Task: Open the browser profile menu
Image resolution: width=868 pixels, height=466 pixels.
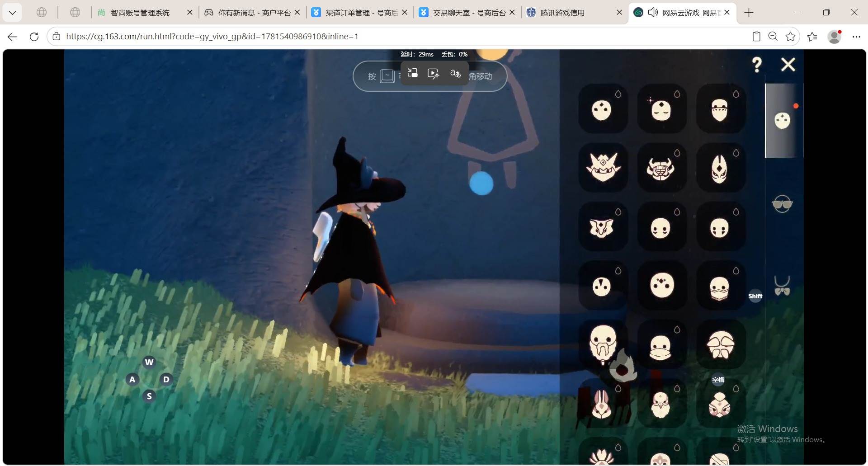Action: click(835, 37)
